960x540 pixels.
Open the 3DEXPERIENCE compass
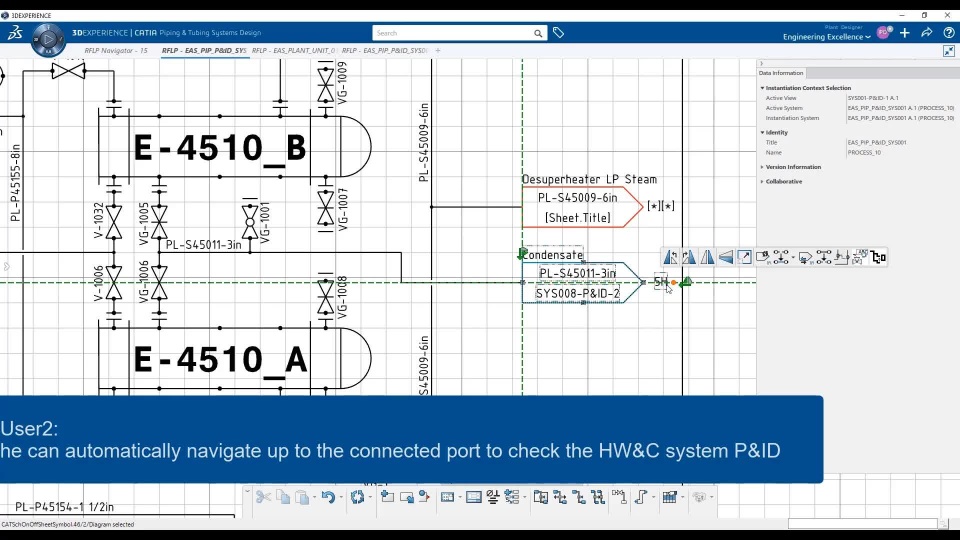(48, 40)
